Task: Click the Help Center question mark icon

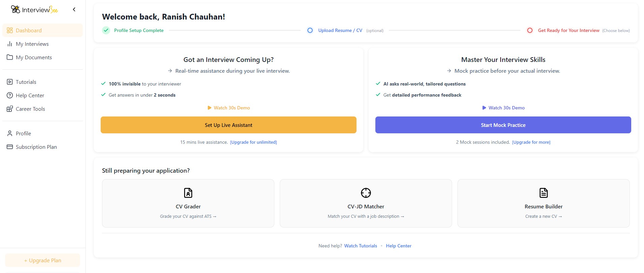Action: [10, 95]
